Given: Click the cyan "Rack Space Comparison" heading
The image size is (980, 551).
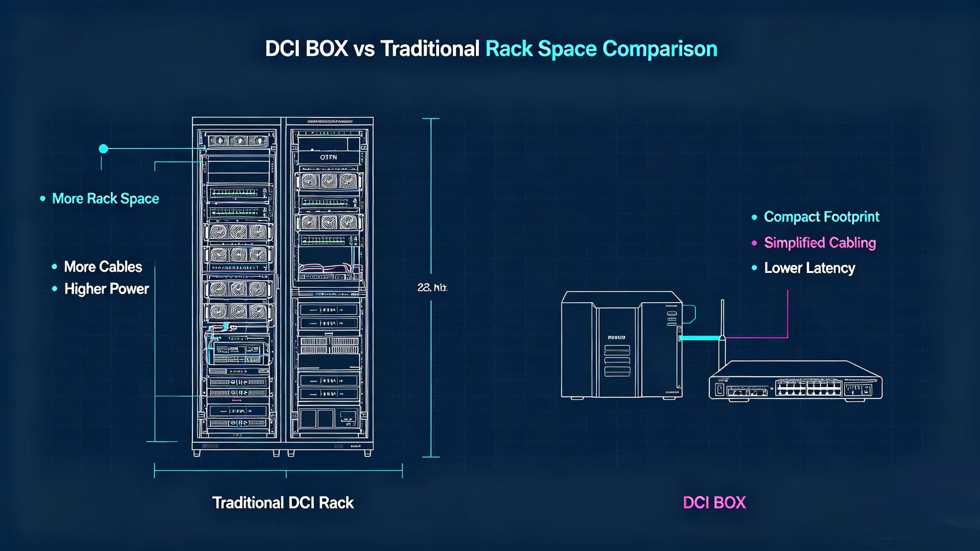Looking at the screenshot, I should click(601, 49).
